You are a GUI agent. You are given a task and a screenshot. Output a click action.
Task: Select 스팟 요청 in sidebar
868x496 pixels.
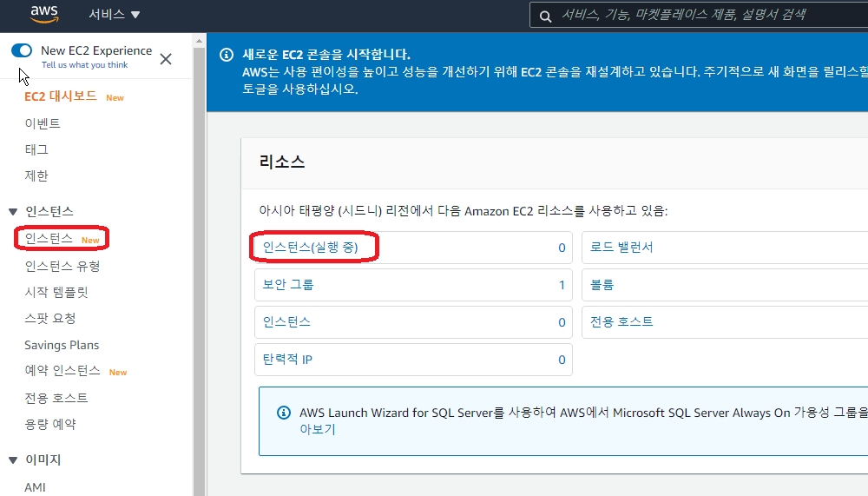[50, 319]
